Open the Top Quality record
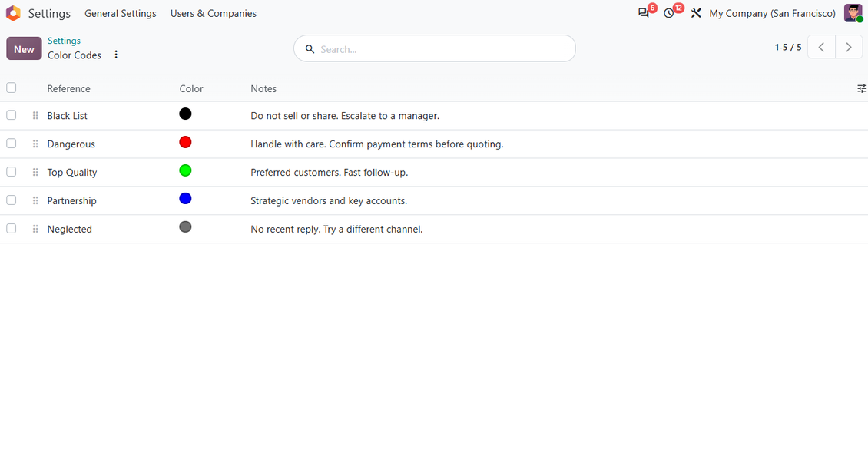Image resolution: width=868 pixels, height=456 pixels. 72,173
